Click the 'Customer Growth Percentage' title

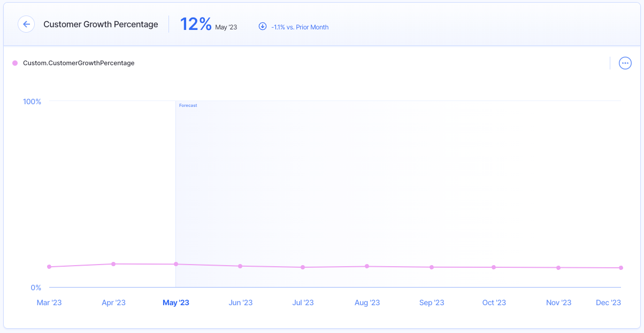pos(101,24)
